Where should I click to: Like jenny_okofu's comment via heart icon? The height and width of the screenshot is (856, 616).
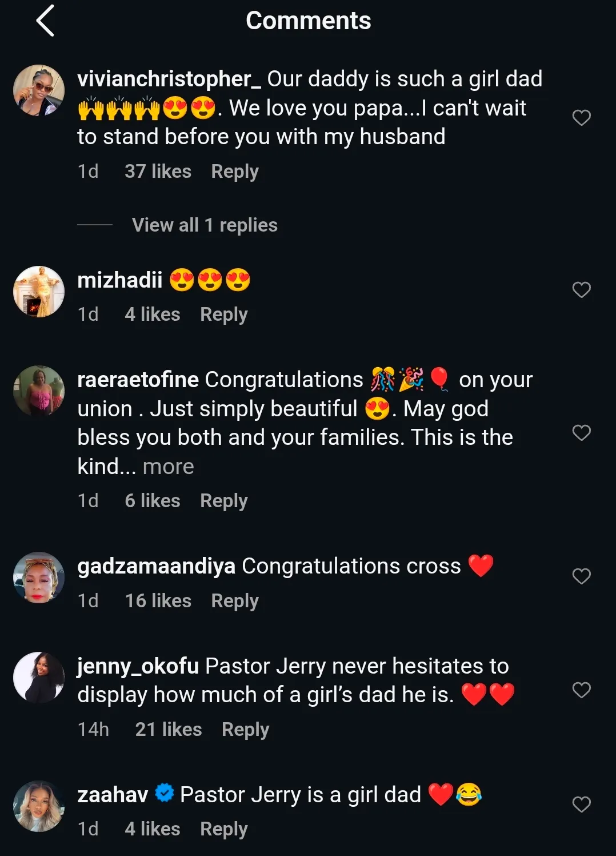point(581,690)
